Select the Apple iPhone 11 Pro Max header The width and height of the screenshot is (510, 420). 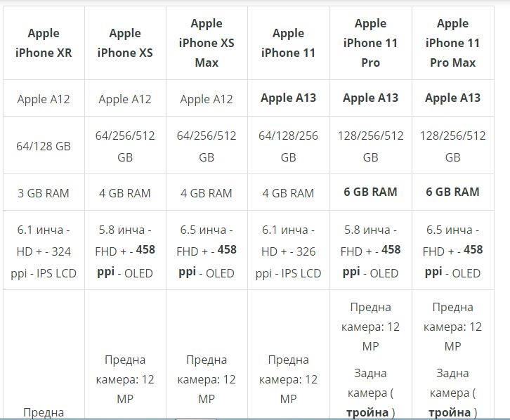pyautogui.click(x=452, y=43)
